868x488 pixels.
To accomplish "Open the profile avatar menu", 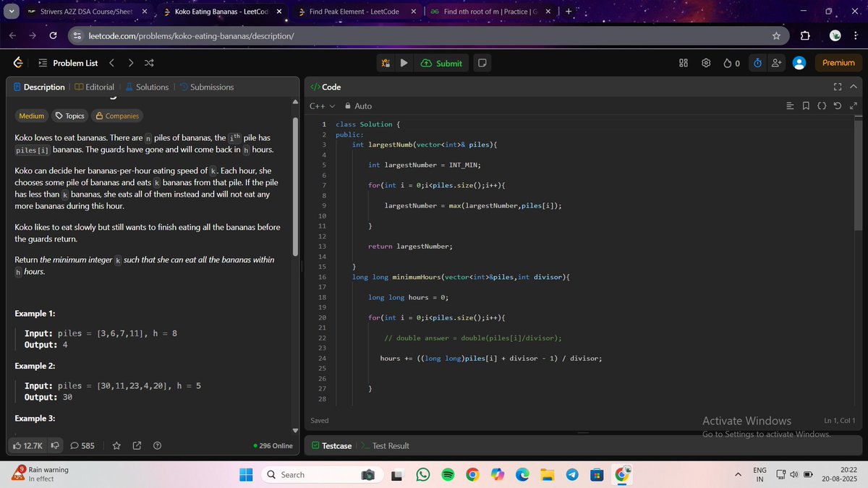I will (799, 63).
